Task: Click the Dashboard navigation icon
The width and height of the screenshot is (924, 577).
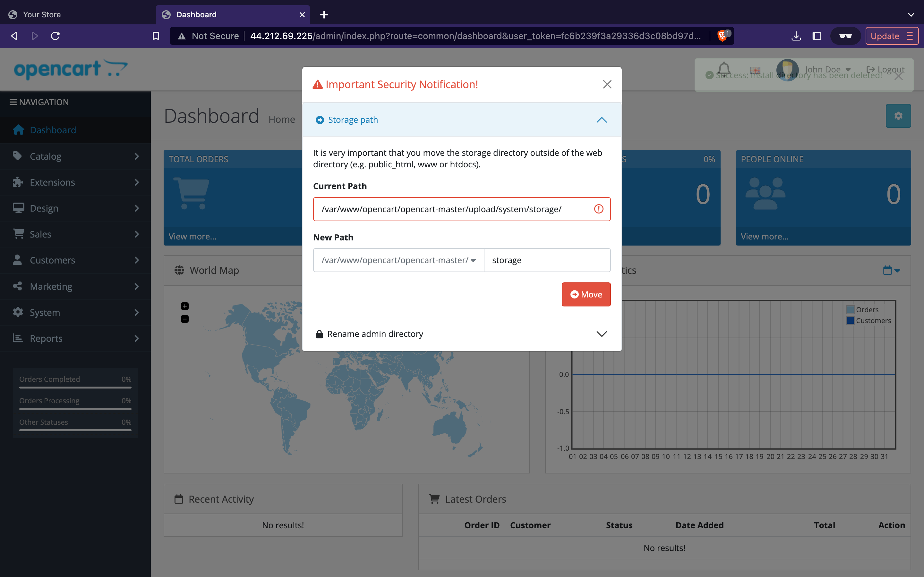Action: pyautogui.click(x=18, y=129)
